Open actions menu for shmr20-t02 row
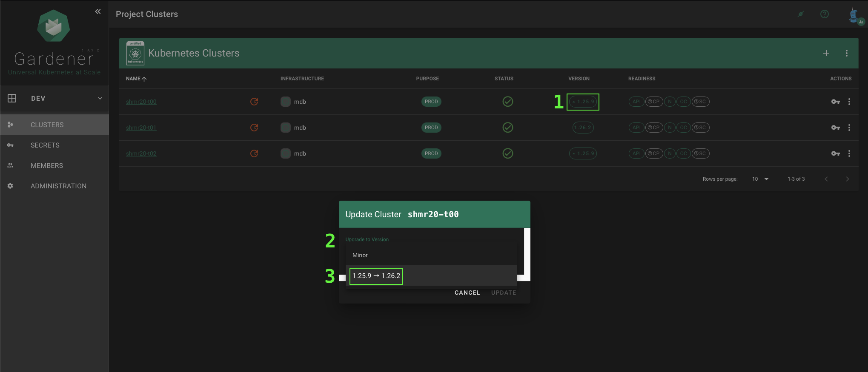The width and height of the screenshot is (868, 372). coord(849,153)
